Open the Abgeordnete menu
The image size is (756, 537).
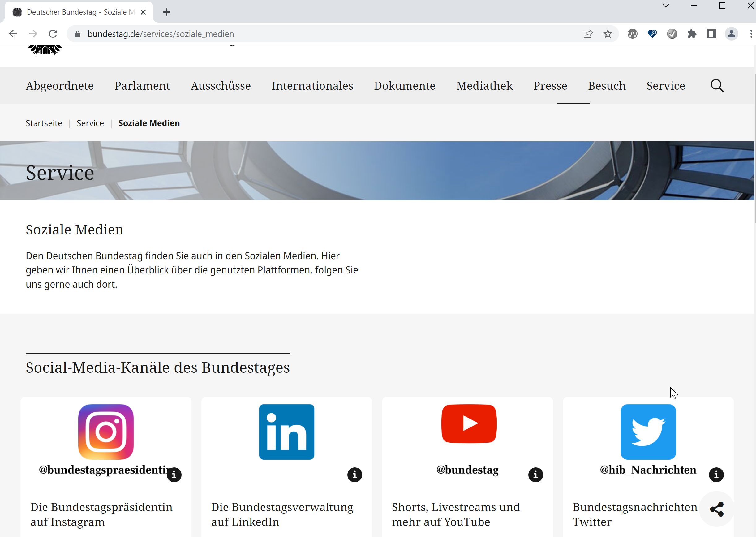click(60, 86)
